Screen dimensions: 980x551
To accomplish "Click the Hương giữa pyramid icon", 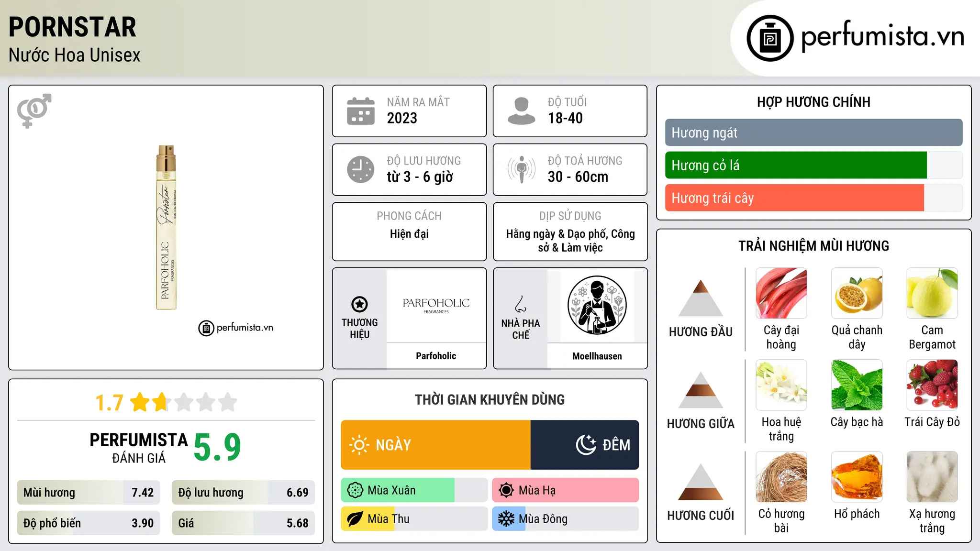I will 701,390.
